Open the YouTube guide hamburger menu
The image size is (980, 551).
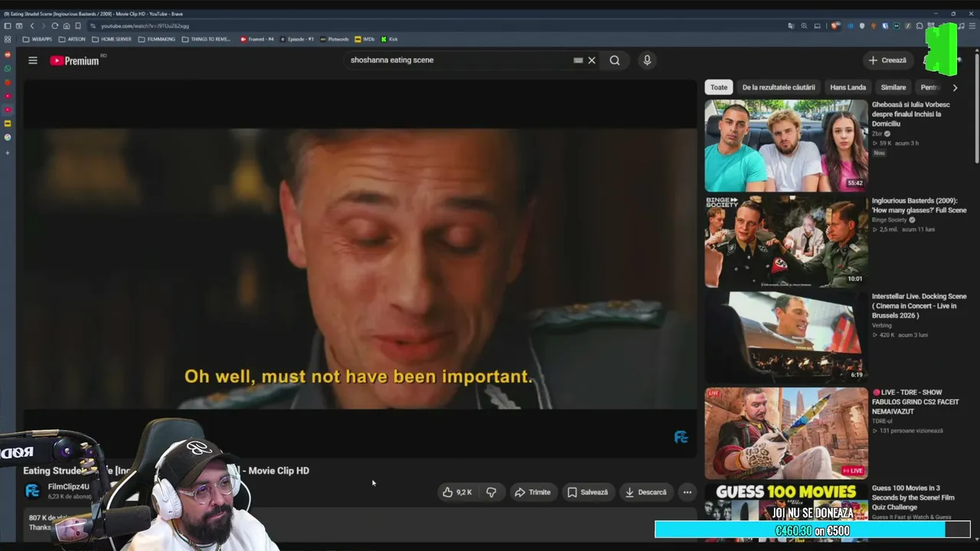tap(33, 60)
